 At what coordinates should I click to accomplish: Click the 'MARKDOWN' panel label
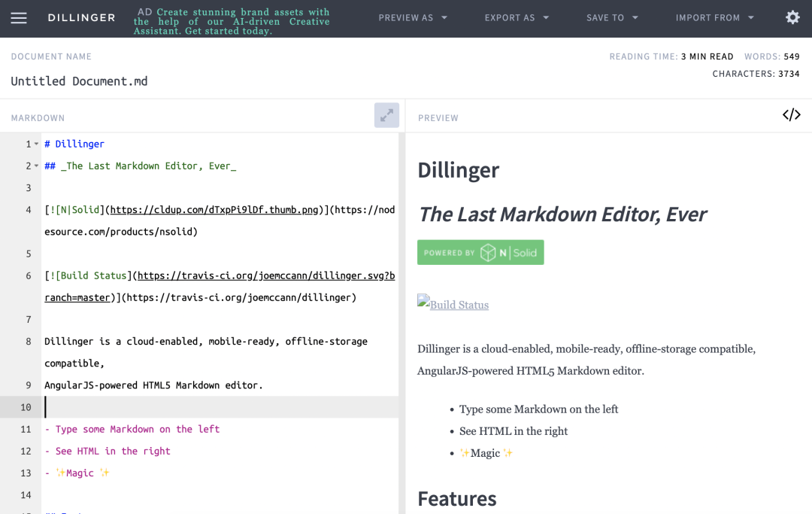click(x=38, y=118)
